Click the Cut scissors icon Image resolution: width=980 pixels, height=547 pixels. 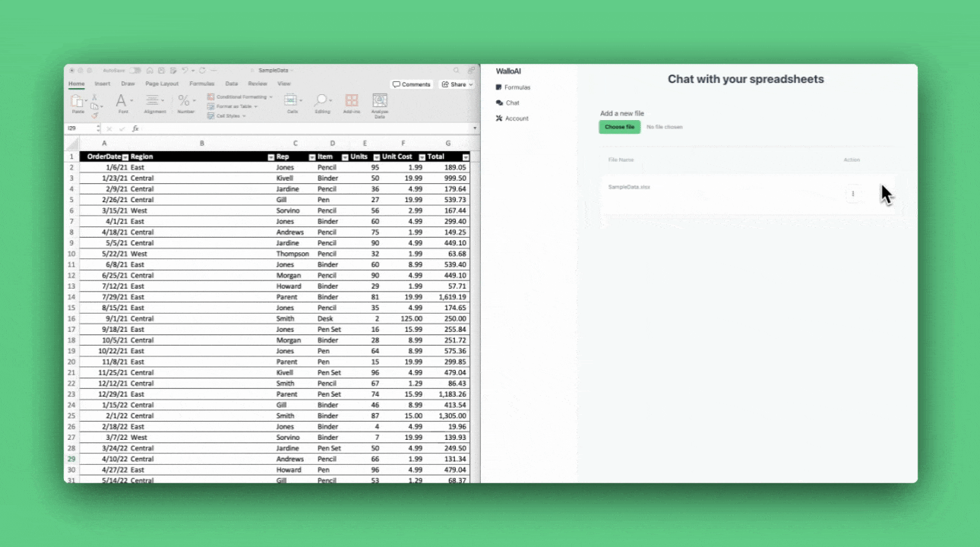[95, 97]
